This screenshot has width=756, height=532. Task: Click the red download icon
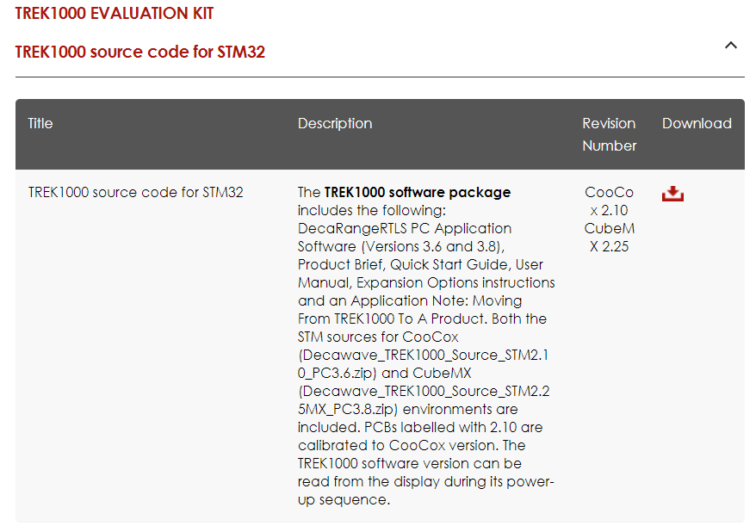pyautogui.click(x=672, y=194)
